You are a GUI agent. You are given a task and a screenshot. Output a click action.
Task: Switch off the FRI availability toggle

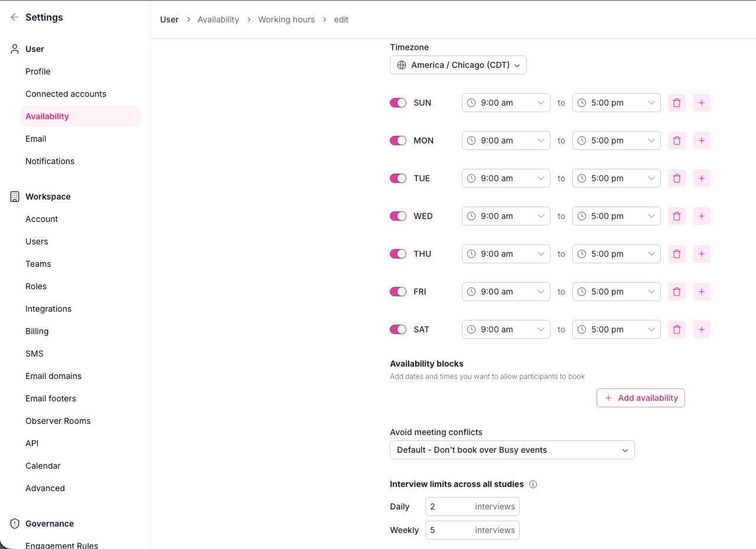[398, 292]
